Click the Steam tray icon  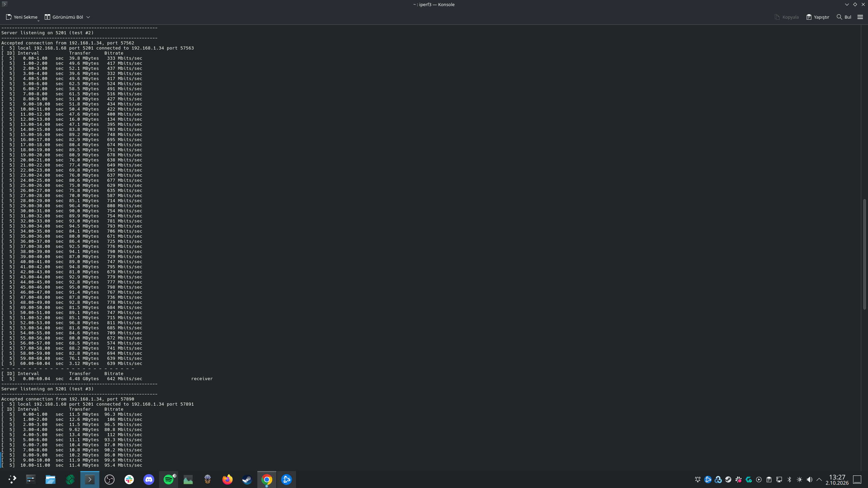click(x=728, y=480)
